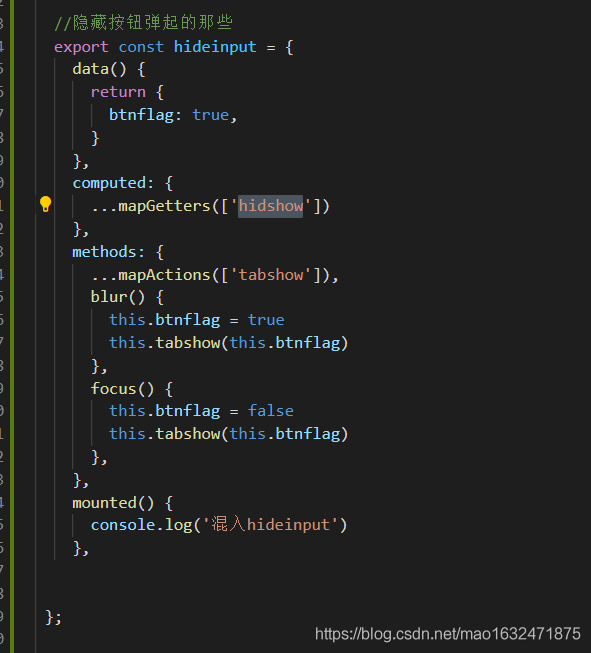
Task: Click the 'mapActions' function call
Action: (x=164, y=275)
